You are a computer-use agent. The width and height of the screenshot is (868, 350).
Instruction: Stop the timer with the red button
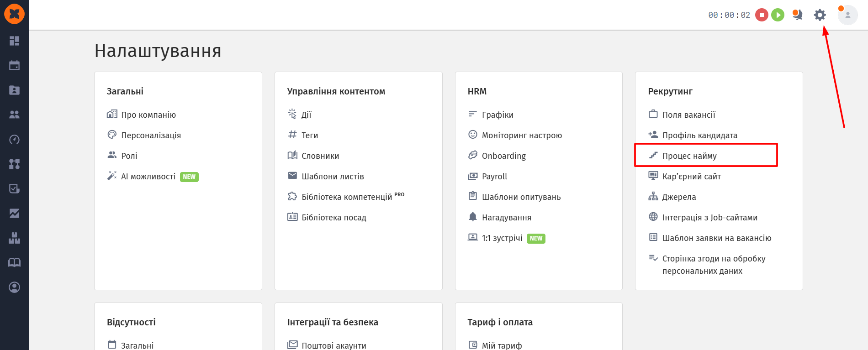pos(762,15)
